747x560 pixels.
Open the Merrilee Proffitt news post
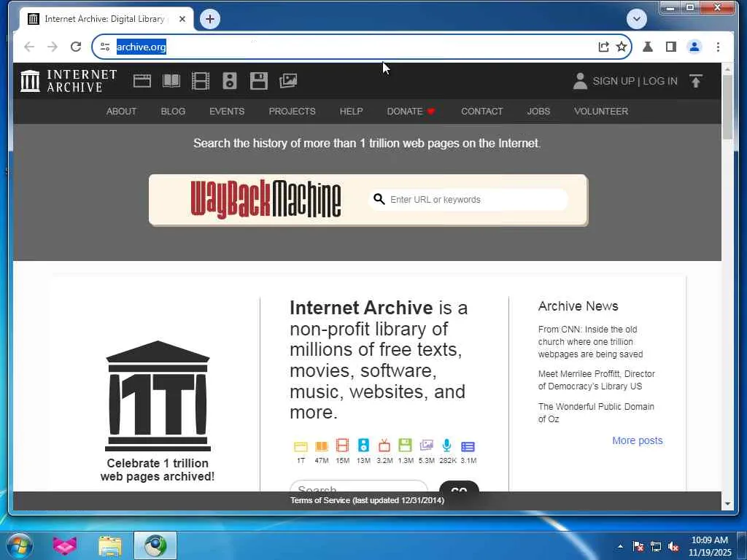[597, 380]
